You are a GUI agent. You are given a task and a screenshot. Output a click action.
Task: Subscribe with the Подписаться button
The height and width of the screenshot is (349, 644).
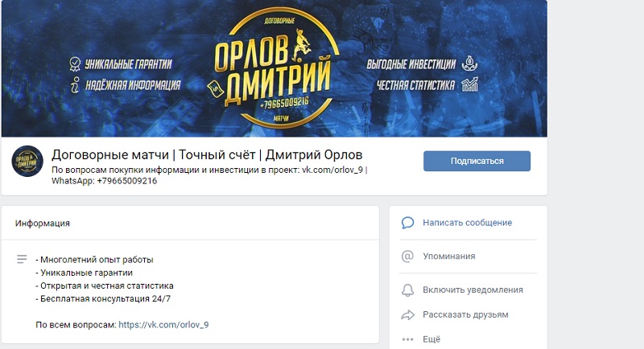[477, 161]
